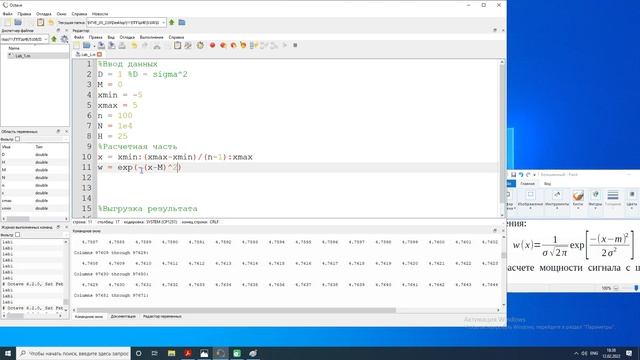Open Task View on the taskbar
640x360 pixels.
(155, 353)
